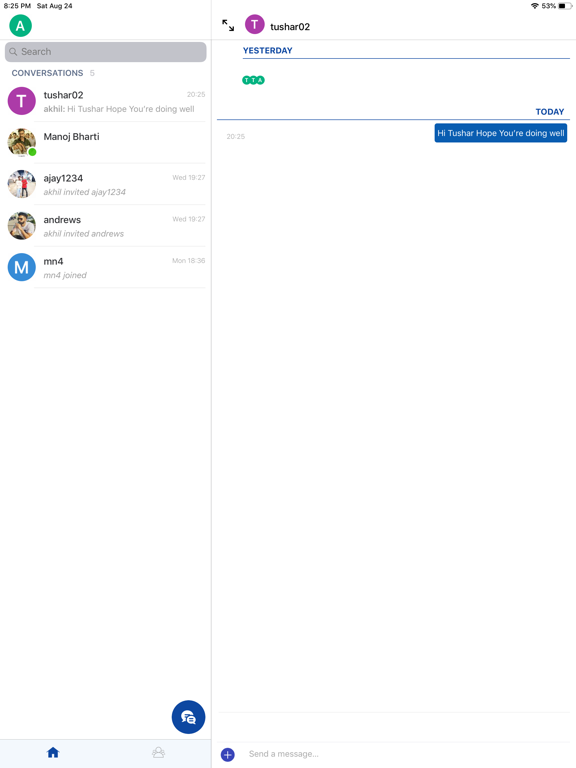Switch to the Home tab

click(x=53, y=752)
